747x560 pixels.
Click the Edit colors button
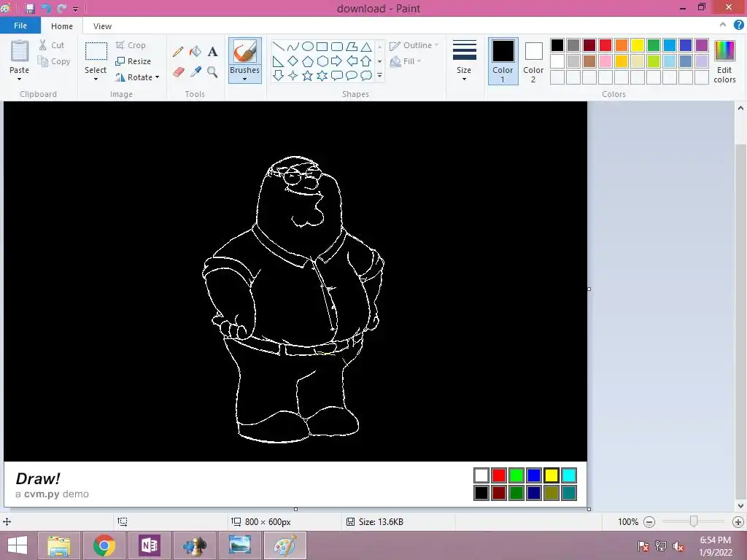coord(724,62)
